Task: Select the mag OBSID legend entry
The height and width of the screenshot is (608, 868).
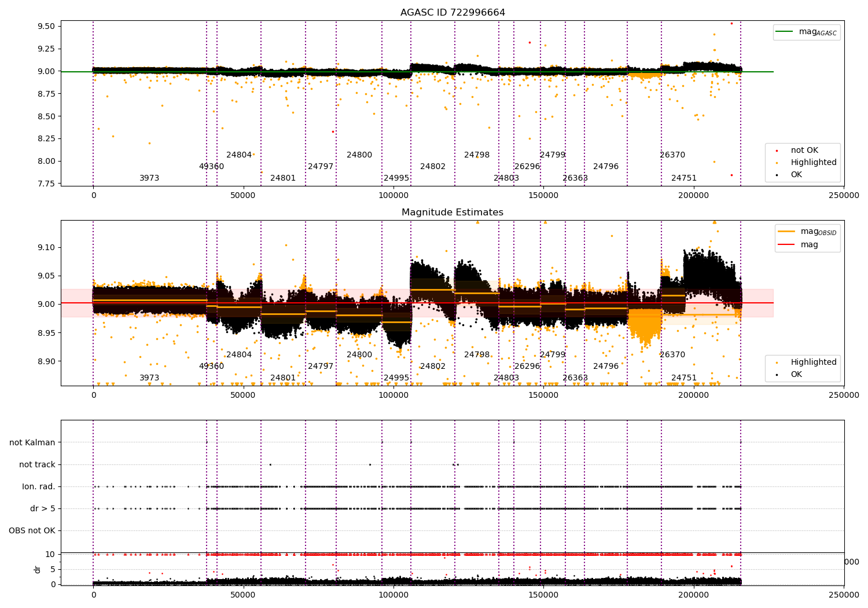Action: tap(808, 232)
